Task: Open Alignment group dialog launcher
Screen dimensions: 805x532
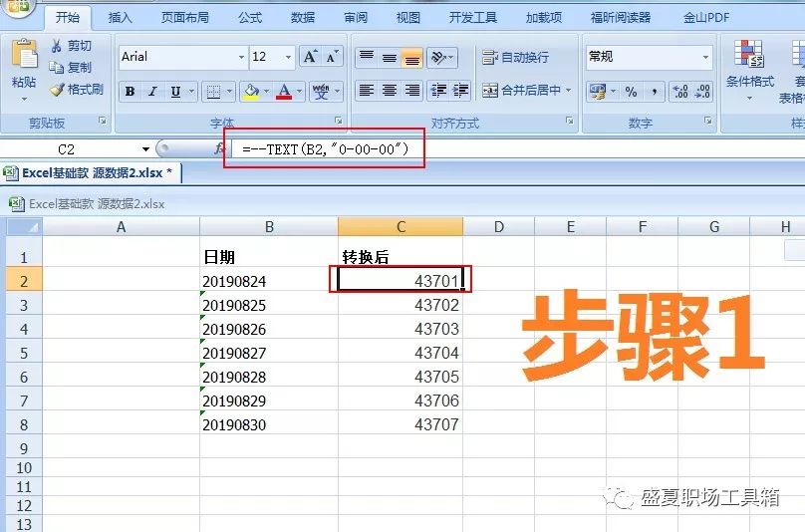Action: (x=569, y=121)
